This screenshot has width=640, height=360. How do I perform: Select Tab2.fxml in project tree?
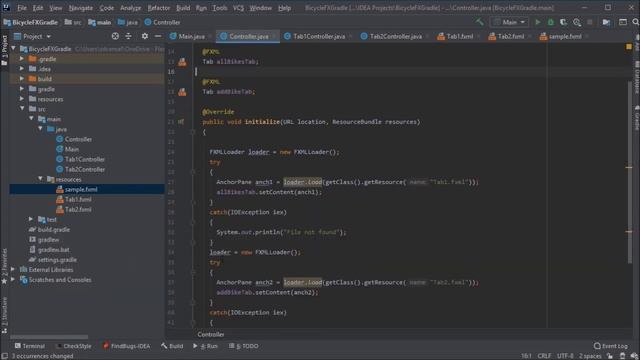point(78,209)
